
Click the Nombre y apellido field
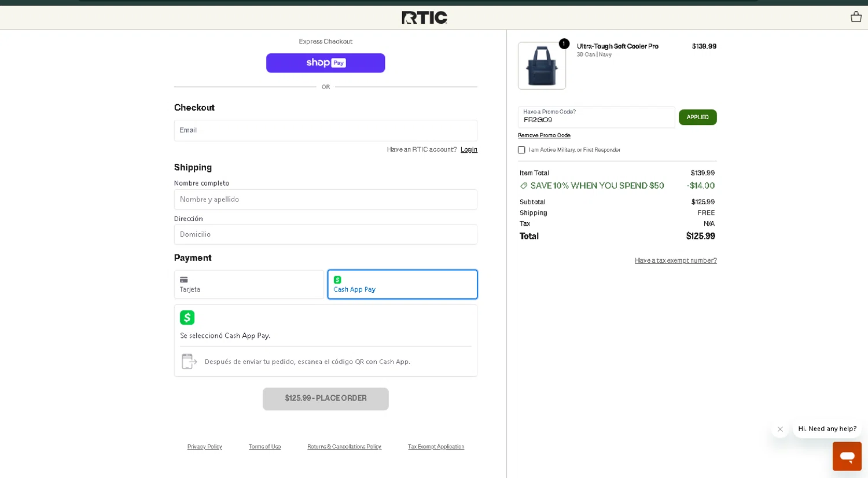click(325, 200)
